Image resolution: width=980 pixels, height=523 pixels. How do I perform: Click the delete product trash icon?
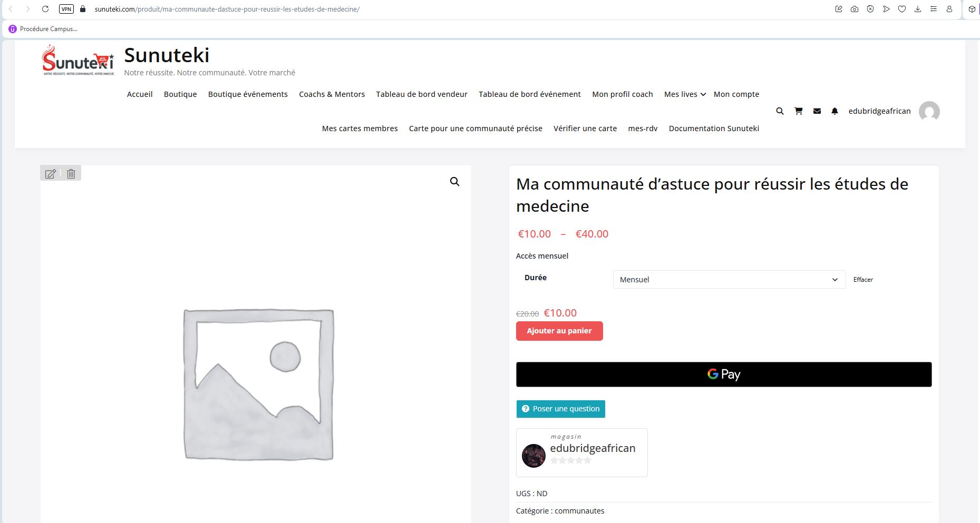pyautogui.click(x=71, y=174)
